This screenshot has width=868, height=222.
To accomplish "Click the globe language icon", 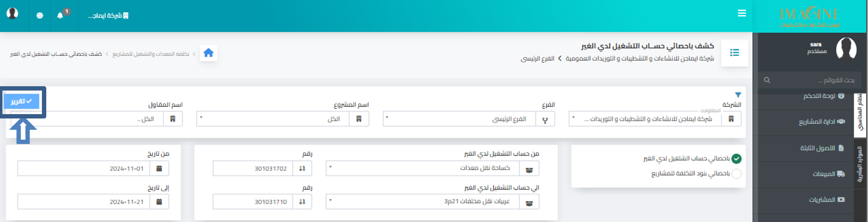I will tap(40, 15).
